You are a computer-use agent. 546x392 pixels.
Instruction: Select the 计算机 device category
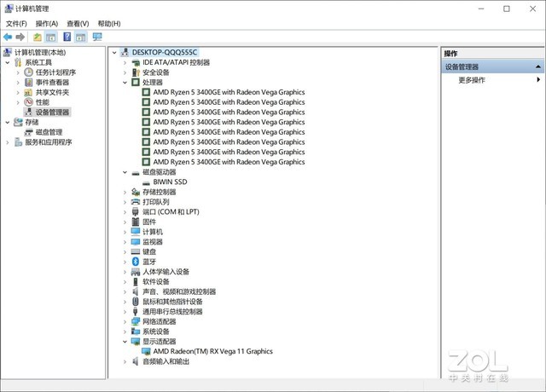[153, 232]
